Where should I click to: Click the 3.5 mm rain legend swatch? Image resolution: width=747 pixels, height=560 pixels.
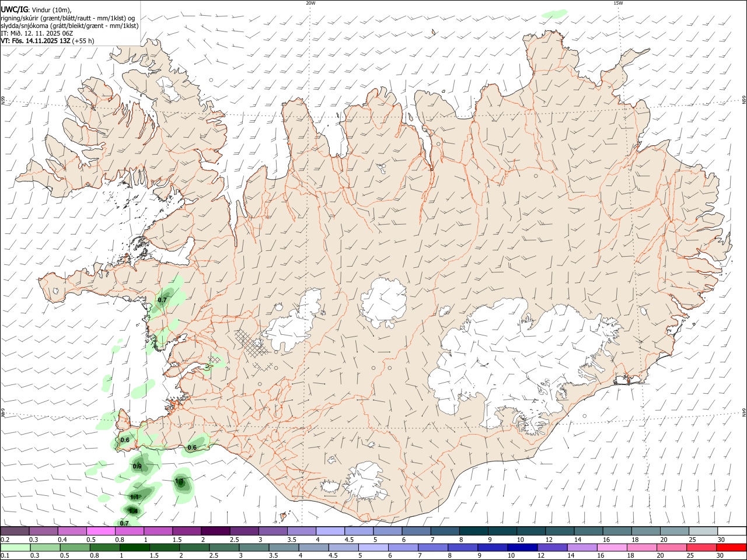(x=282, y=547)
